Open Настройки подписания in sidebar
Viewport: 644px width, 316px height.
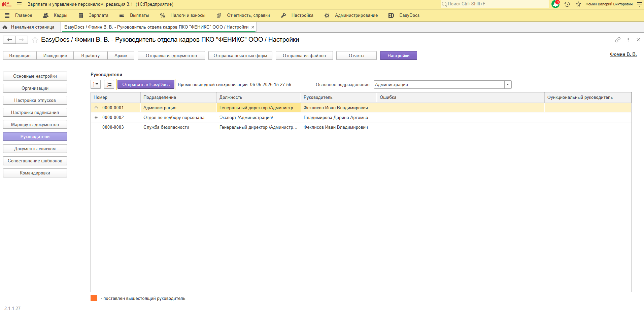(x=35, y=113)
